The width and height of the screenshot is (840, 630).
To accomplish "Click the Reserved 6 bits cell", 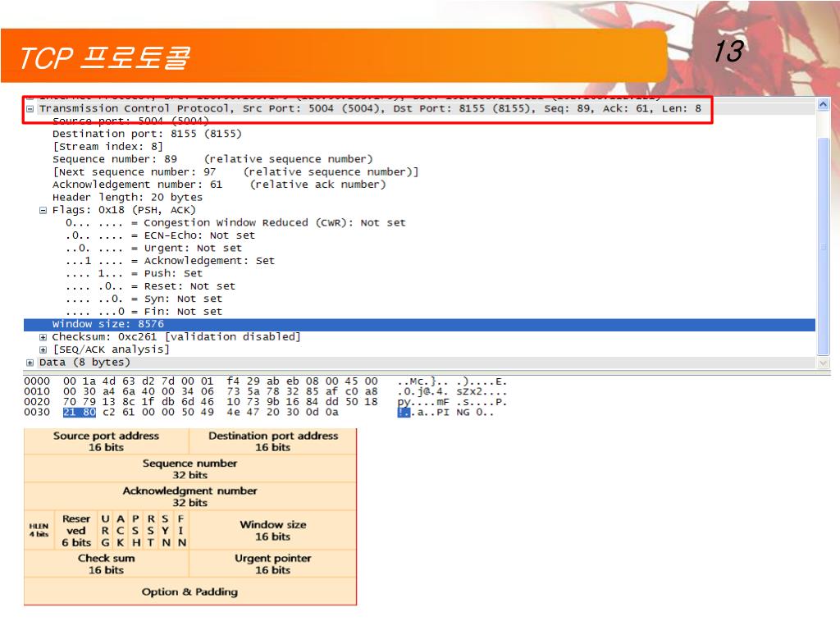I will pyautogui.click(x=76, y=531).
